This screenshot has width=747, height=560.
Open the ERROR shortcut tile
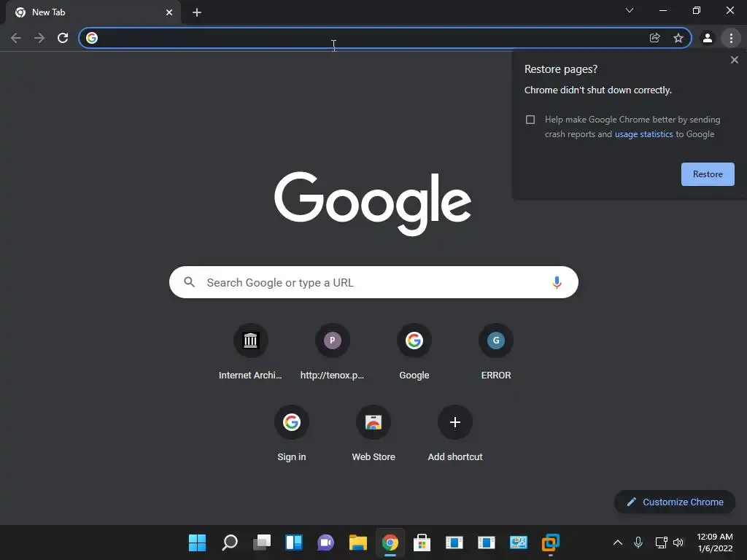[496, 352]
